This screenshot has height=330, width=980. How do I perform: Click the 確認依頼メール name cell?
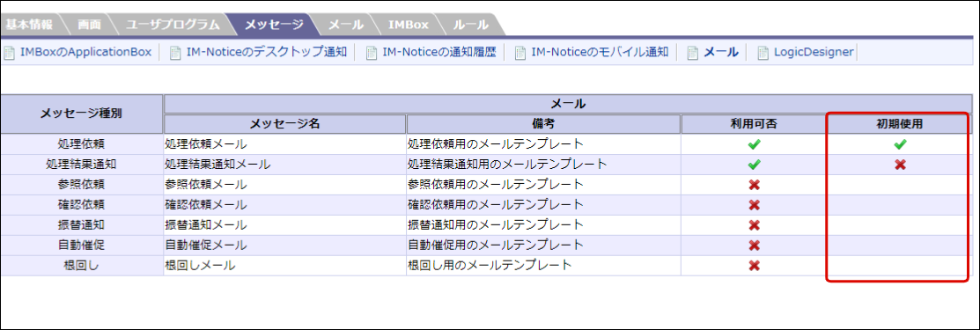285,204
